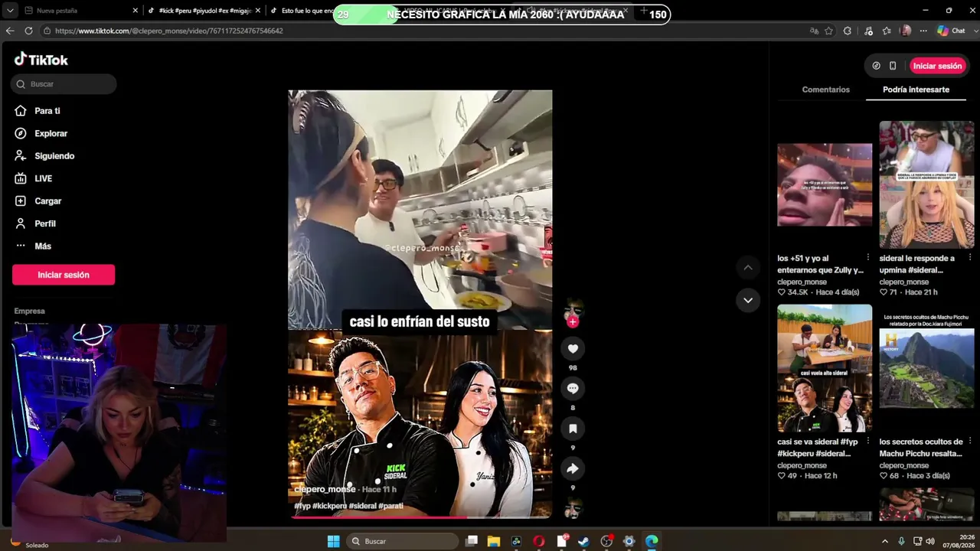The width and height of the screenshot is (980, 551).
Task: Open 'casi se va sideral' video thumbnail
Action: 825,368
